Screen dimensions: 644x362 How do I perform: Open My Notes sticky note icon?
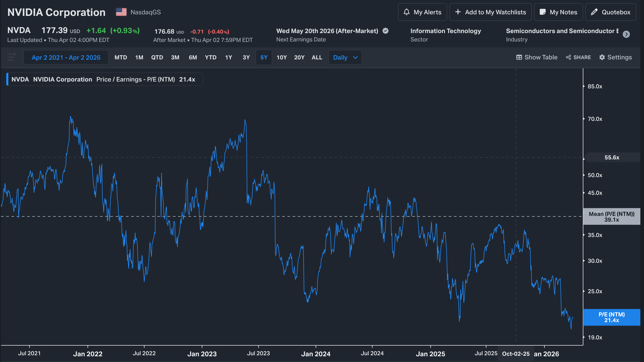(x=542, y=12)
